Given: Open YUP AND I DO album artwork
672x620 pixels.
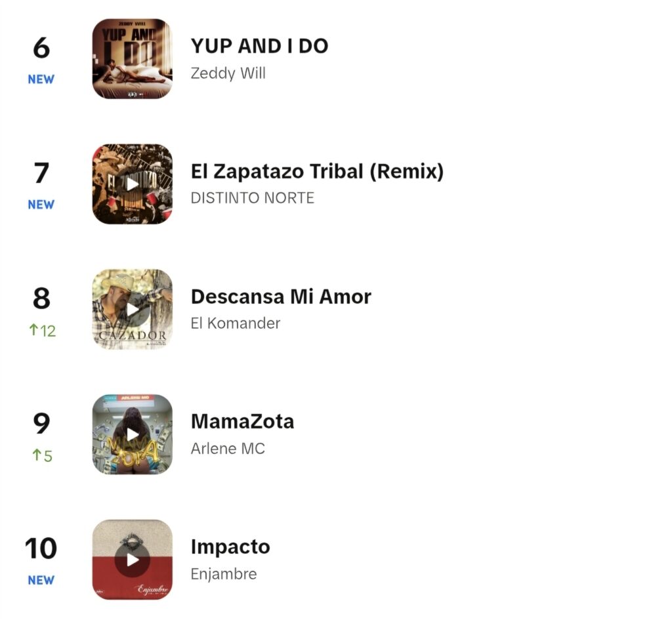Looking at the screenshot, I should (x=133, y=58).
